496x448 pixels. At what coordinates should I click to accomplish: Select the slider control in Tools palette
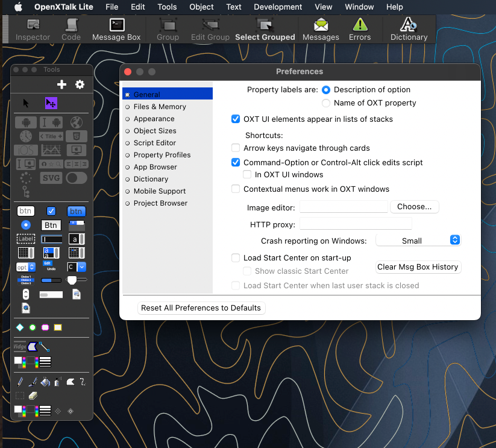coord(76,280)
